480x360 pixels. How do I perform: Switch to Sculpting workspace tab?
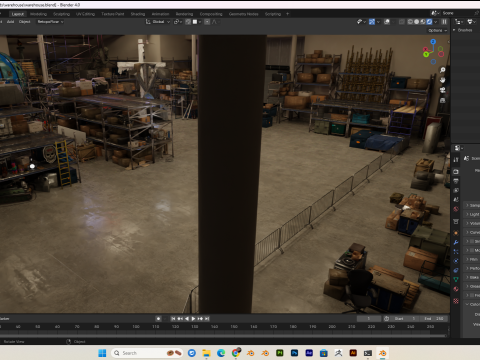(62, 14)
